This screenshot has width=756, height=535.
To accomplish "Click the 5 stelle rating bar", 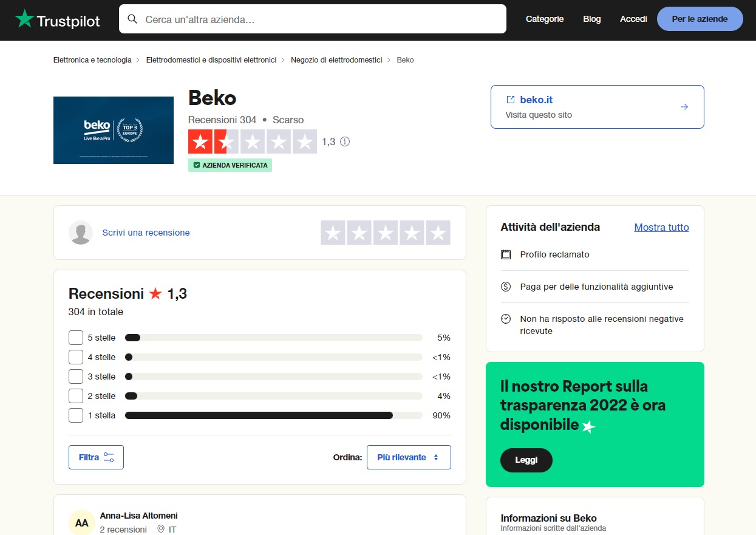I will (x=273, y=338).
